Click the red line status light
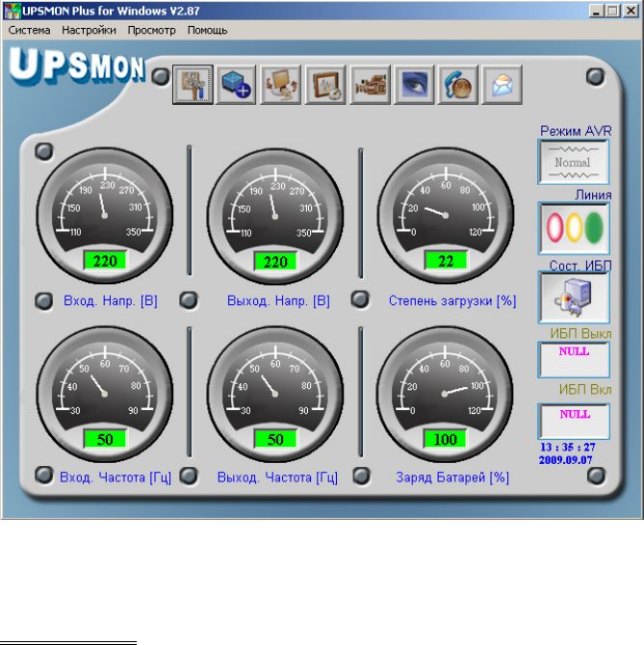Screen dimensions: 644x645 554,227
